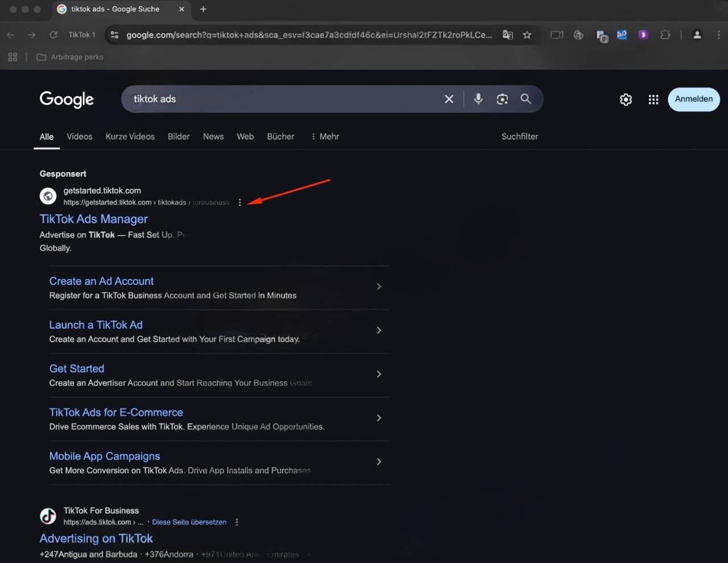Switch to the Kurze Videos tab
This screenshot has width=728, height=563.
click(130, 136)
